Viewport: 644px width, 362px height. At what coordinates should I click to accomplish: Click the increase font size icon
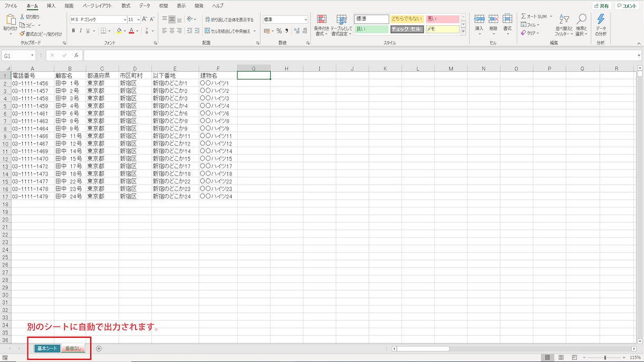pos(145,20)
